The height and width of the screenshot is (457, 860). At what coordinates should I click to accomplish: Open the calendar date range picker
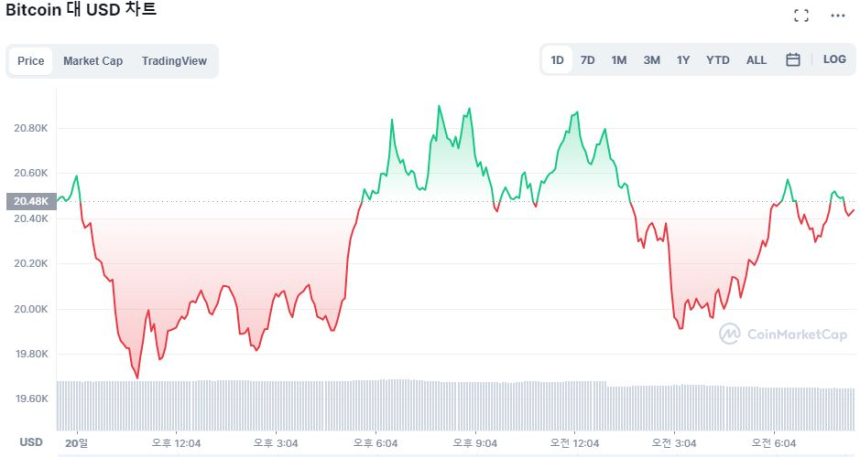(x=793, y=60)
